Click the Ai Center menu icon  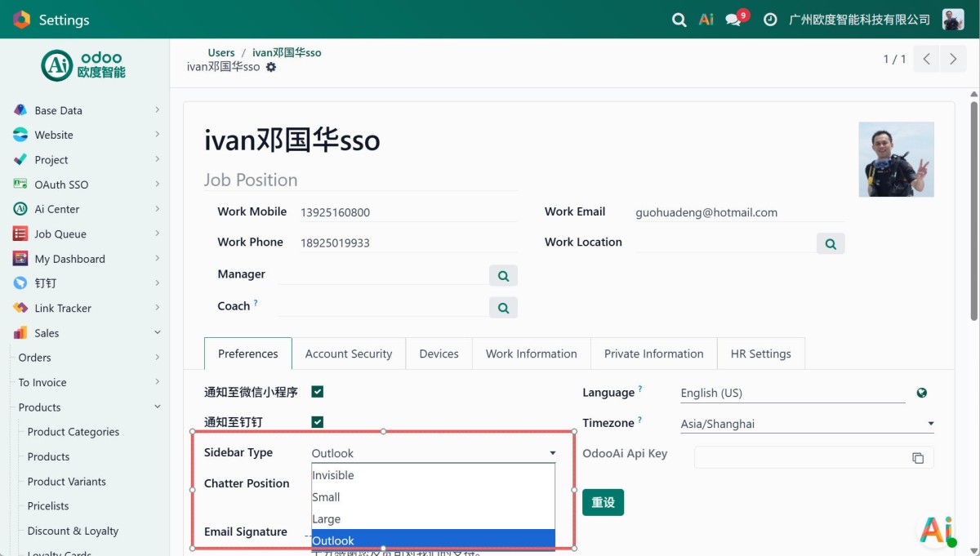[x=20, y=209]
